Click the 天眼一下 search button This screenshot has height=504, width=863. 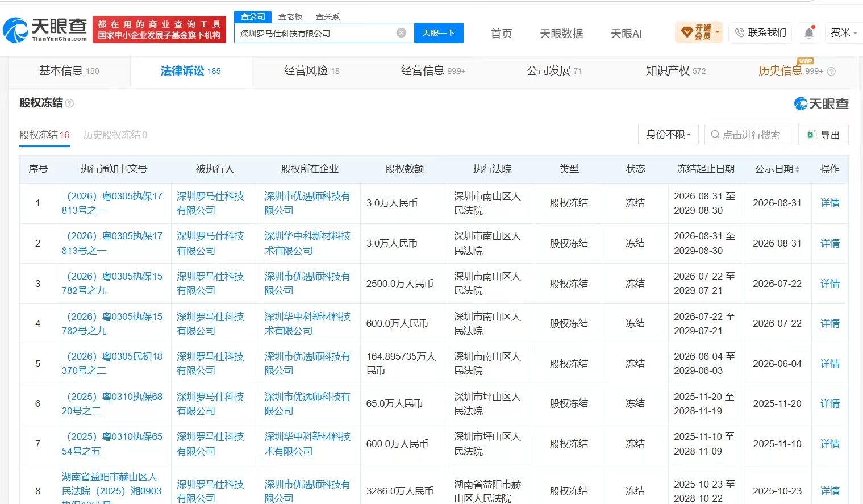click(x=439, y=33)
